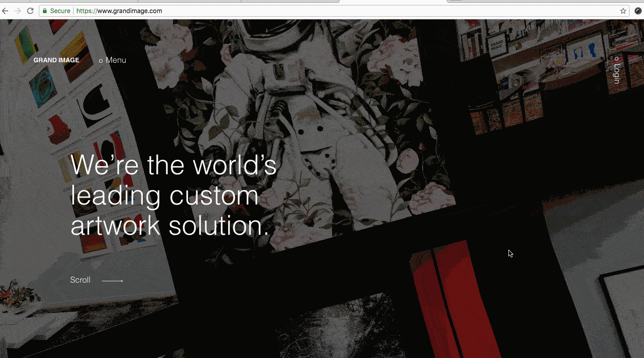Click the Scroll link with arrow
The width and height of the screenshot is (644, 358).
[x=97, y=280]
